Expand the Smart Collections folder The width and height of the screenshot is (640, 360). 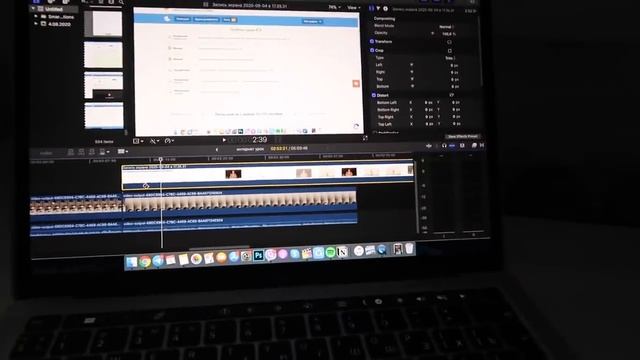pyautogui.click(x=36, y=17)
